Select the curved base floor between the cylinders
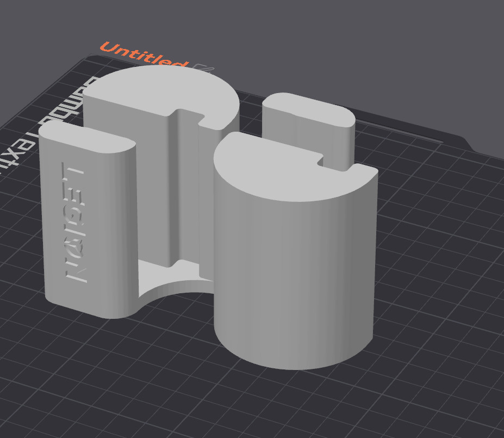Viewport: 504px width, 438px height. 174,279
